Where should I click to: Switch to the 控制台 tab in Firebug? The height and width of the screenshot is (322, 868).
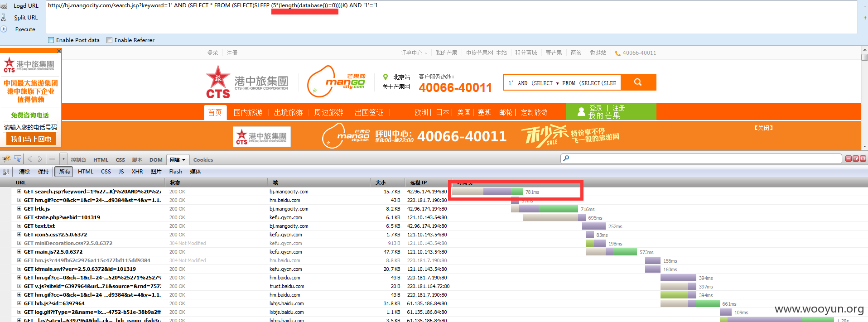78,160
